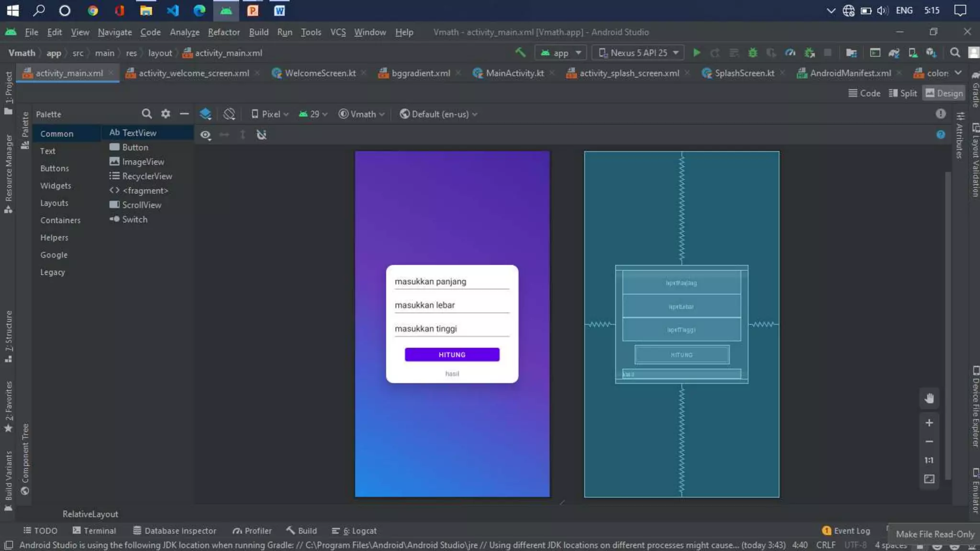Click the HITUNG button in preview
Screen dimensions: 980x551
(452, 354)
